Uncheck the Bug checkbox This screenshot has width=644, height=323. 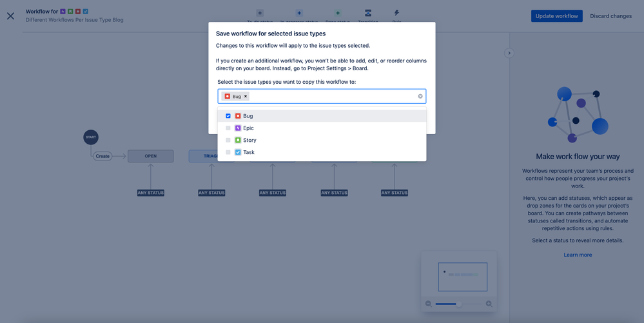[x=228, y=116]
